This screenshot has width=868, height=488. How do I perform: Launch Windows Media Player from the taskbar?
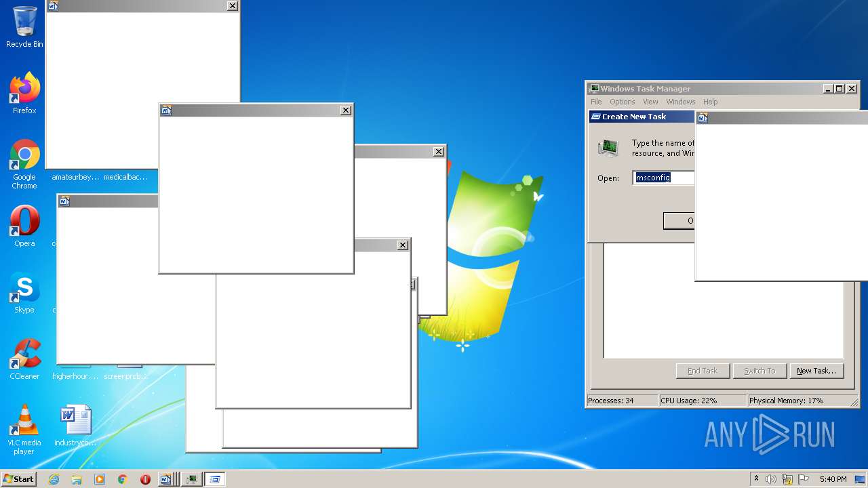point(100,479)
